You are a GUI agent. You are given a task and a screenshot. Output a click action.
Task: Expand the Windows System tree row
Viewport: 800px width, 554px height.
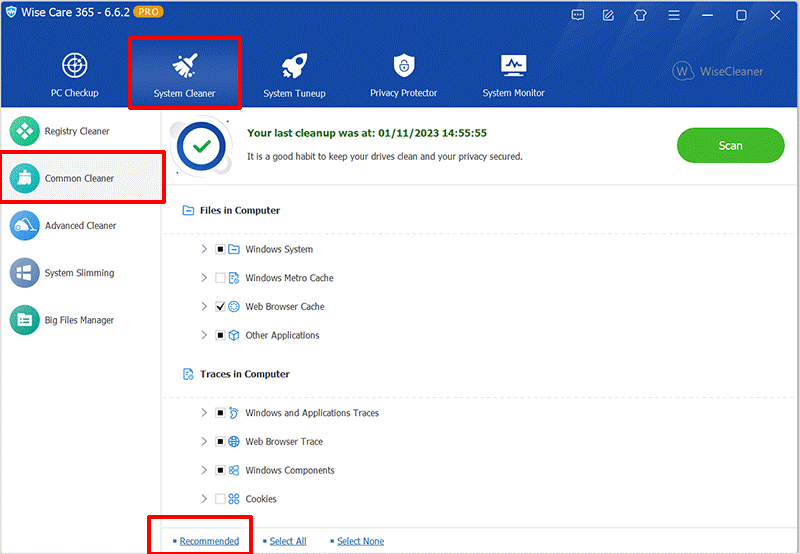(x=204, y=249)
